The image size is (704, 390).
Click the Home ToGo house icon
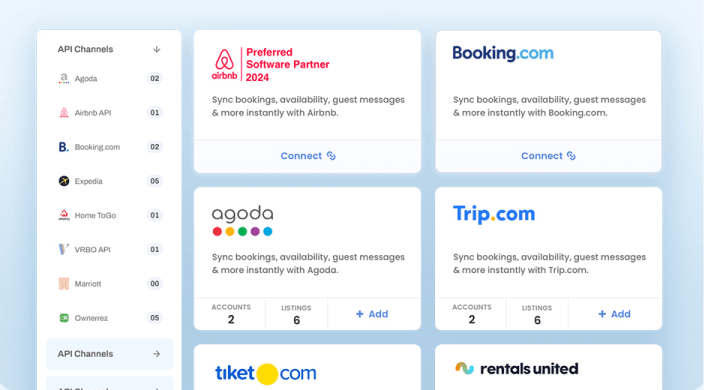tap(64, 215)
